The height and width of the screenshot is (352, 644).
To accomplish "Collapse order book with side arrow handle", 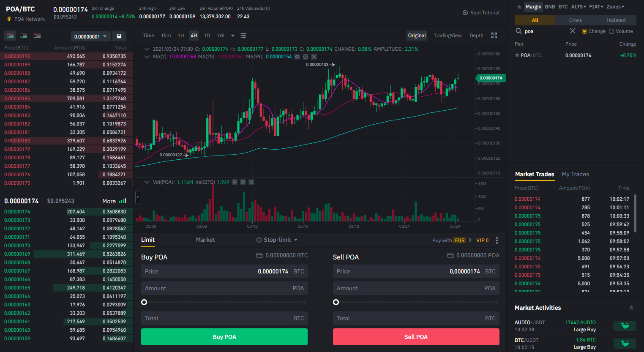I will (138, 197).
